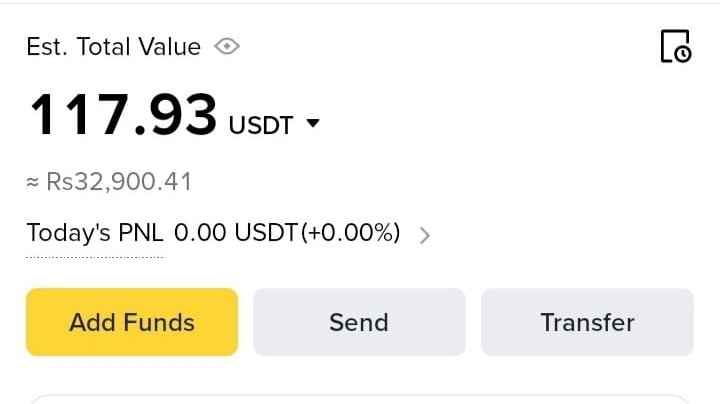Image resolution: width=720 pixels, height=404 pixels.
Task: Expand the USDT currency dropdown arrow
Action: click(313, 124)
